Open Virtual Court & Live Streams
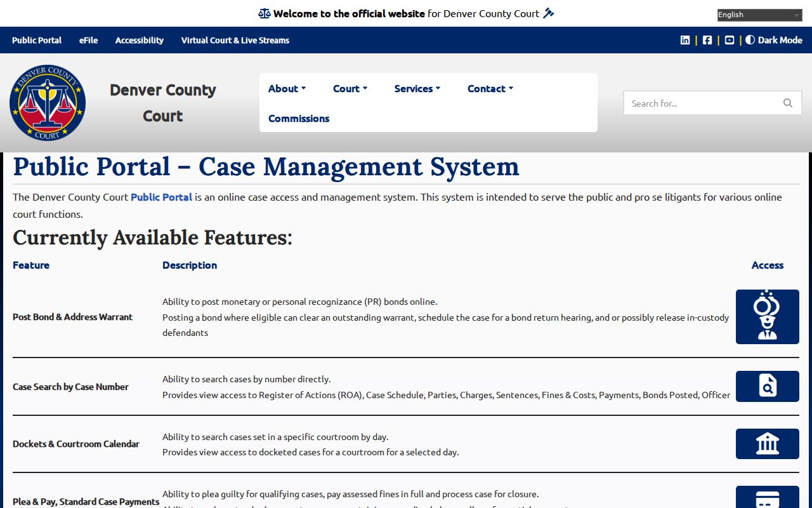The image size is (812, 508). click(235, 40)
